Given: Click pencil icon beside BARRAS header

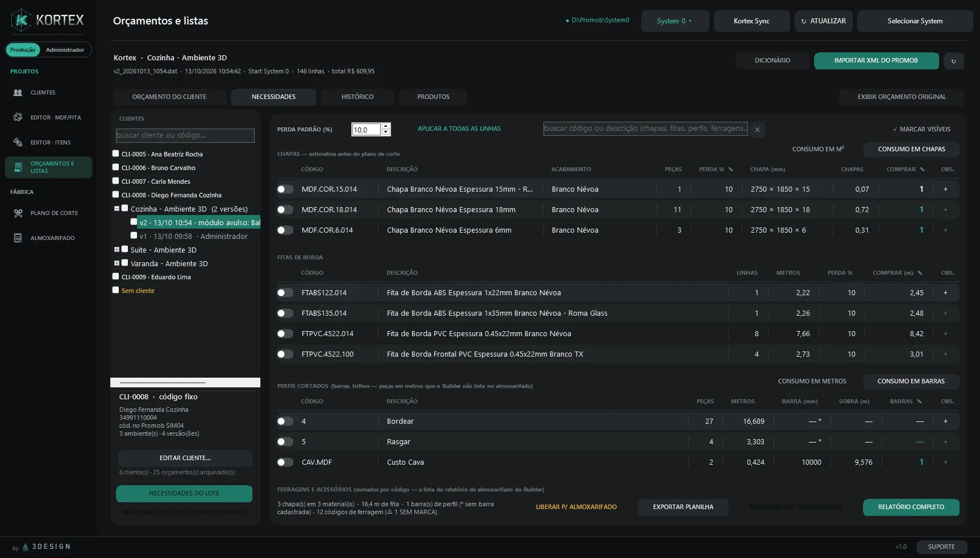Looking at the screenshot, I should 919,402.
